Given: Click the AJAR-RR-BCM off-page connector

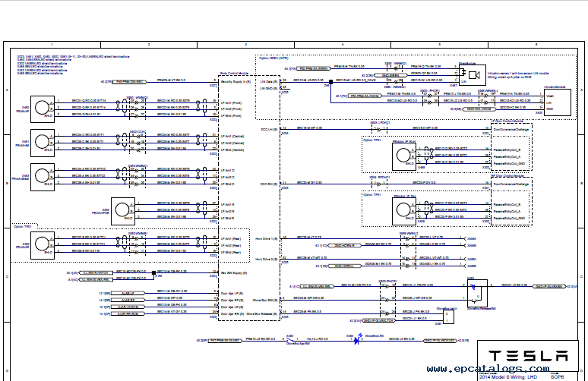Looking at the screenshot, I should [x=128, y=313].
